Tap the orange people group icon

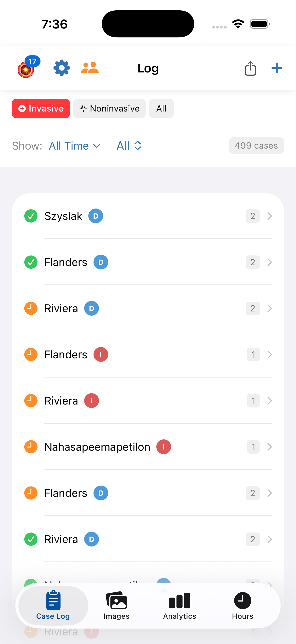pos(90,68)
